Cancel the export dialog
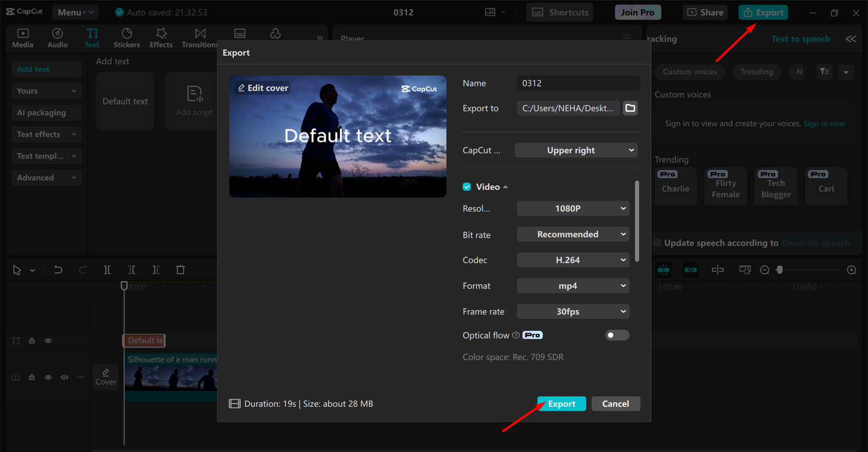The image size is (868, 452). 615,404
